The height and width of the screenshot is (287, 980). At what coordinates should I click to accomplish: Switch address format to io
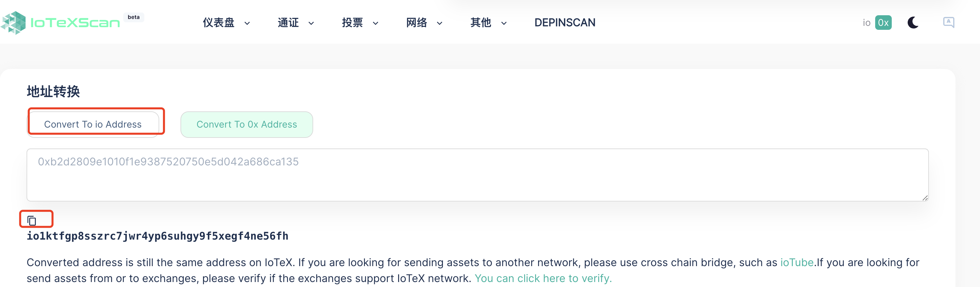coord(866,23)
